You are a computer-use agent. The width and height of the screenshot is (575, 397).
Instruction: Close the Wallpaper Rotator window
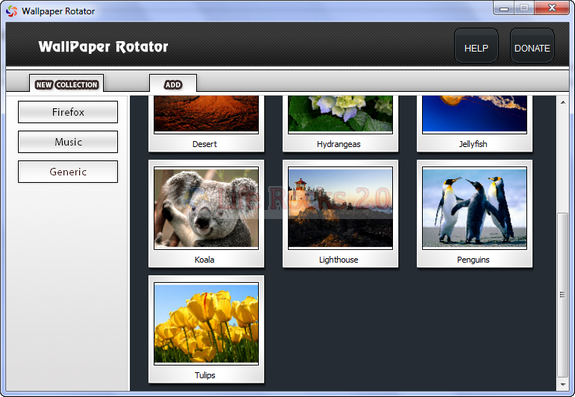pos(552,8)
